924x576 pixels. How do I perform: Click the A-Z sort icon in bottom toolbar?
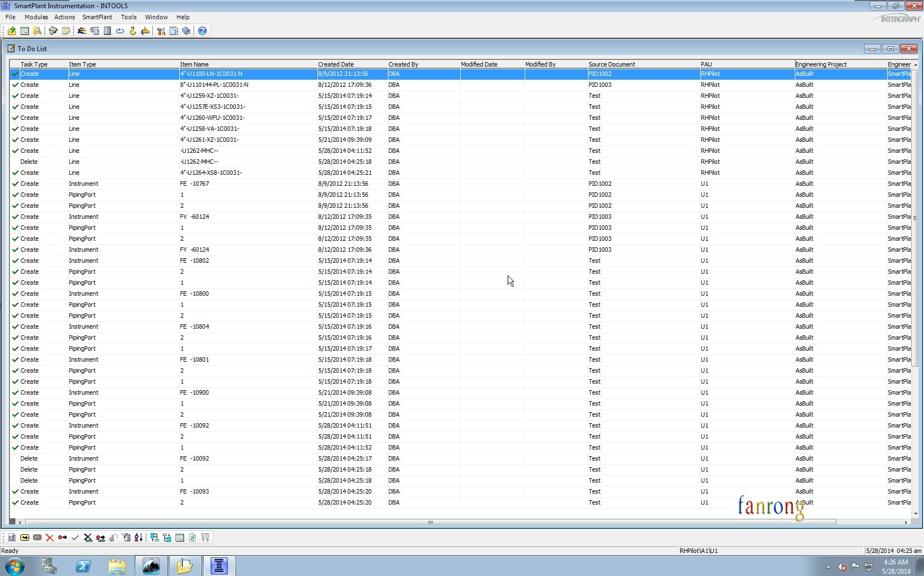pyautogui.click(x=139, y=538)
